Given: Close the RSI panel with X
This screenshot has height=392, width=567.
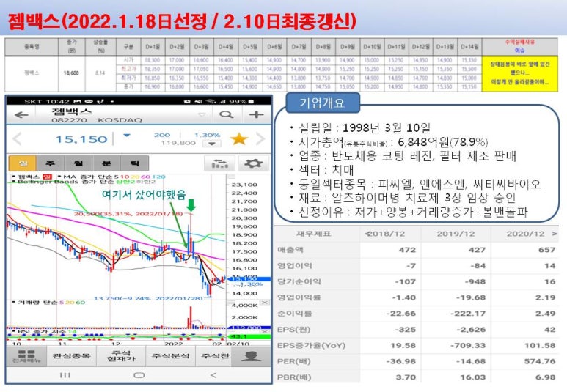Looking at the screenshot, I should [265, 331].
